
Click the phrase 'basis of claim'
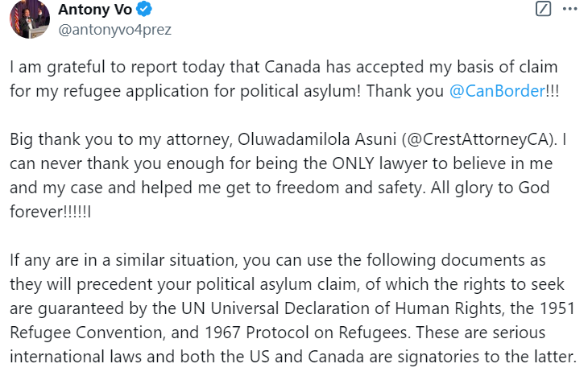507,67
